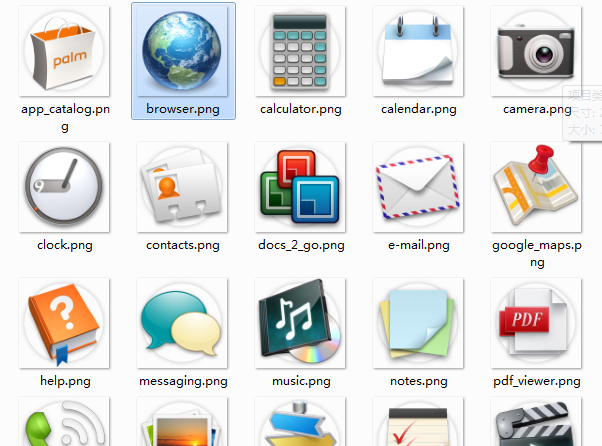602x446 pixels.
Task: Select the google_maps.png map pin icon
Action: 536,187
